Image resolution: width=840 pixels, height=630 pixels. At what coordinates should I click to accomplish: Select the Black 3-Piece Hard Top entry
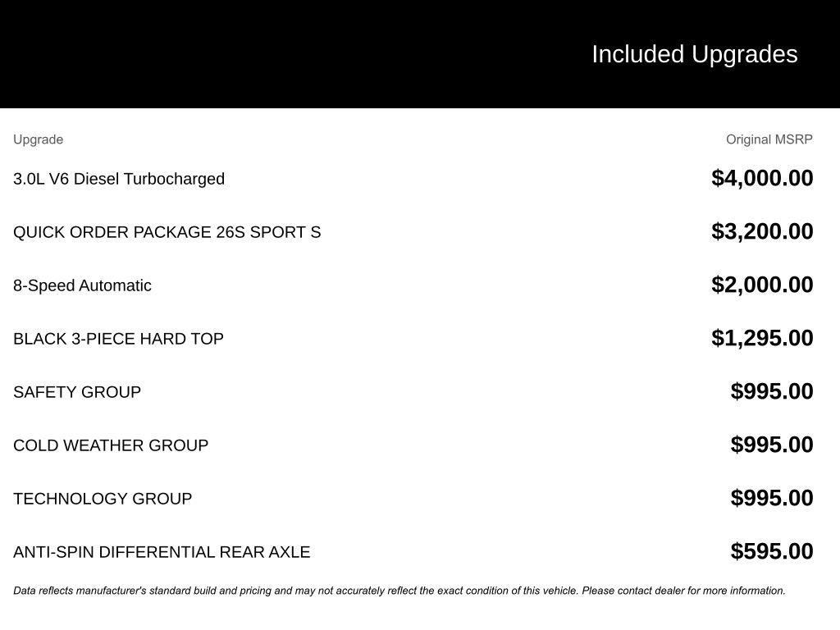(118, 339)
